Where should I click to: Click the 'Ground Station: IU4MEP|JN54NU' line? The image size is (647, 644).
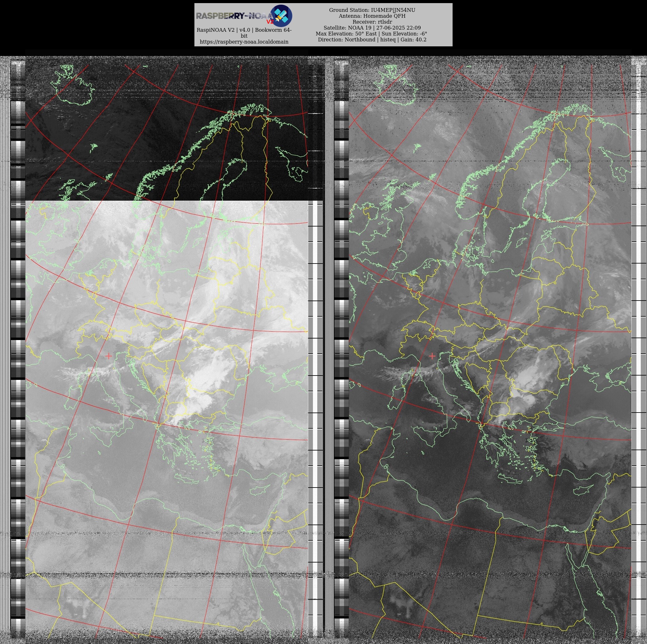(x=372, y=10)
